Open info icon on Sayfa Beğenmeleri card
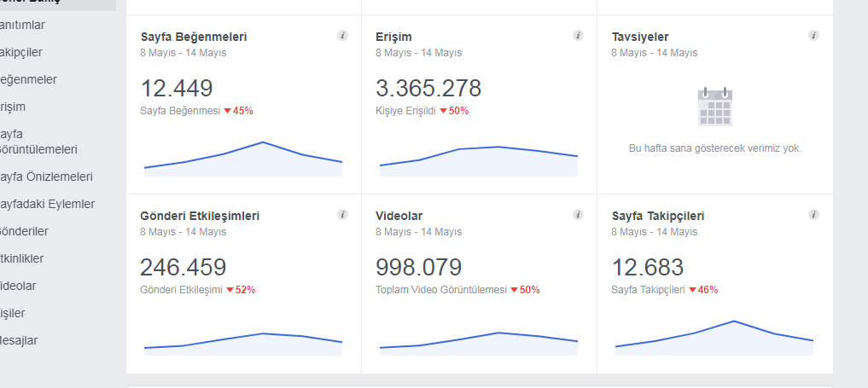Screen dimensions: 868x388 (342, 36)
